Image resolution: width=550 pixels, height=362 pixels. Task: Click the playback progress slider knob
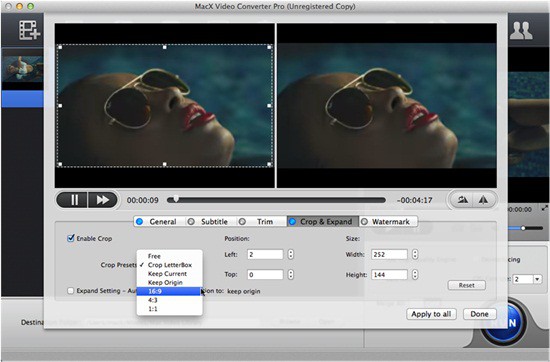click(x=176, y=199)
